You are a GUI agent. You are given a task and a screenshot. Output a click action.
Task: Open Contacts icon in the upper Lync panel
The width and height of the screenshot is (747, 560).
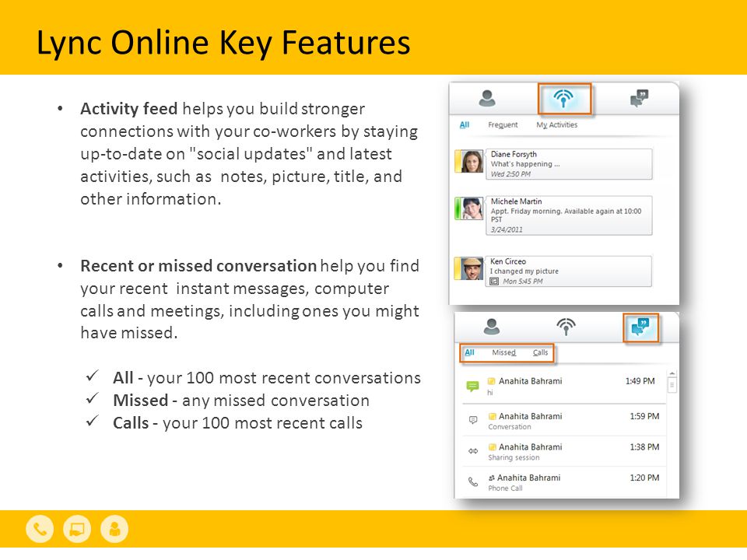click(x=487, y=98)
